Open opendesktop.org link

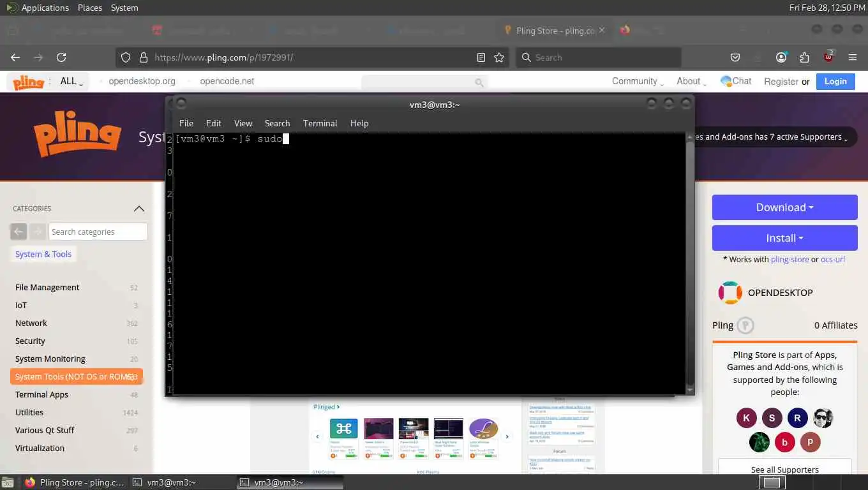(142, 81)
